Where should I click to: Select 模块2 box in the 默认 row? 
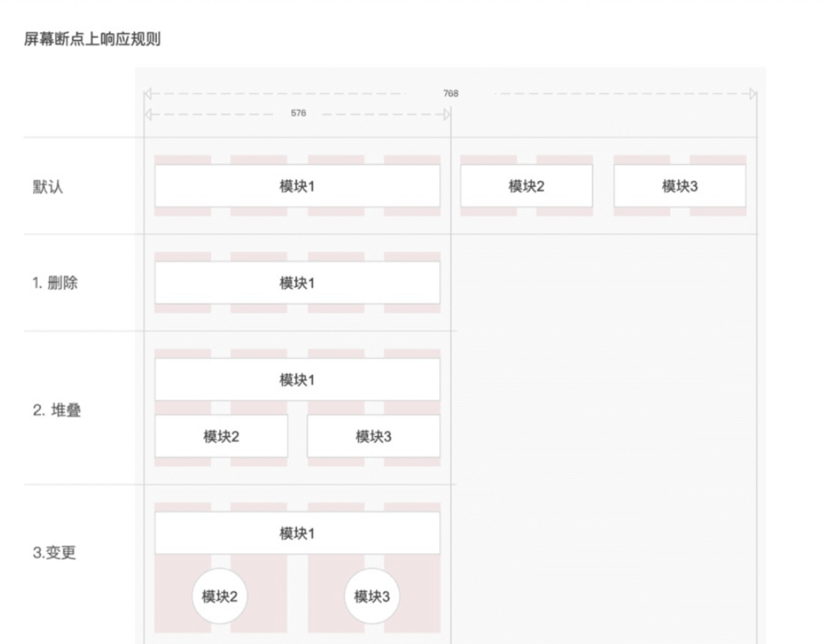[527, 186]
